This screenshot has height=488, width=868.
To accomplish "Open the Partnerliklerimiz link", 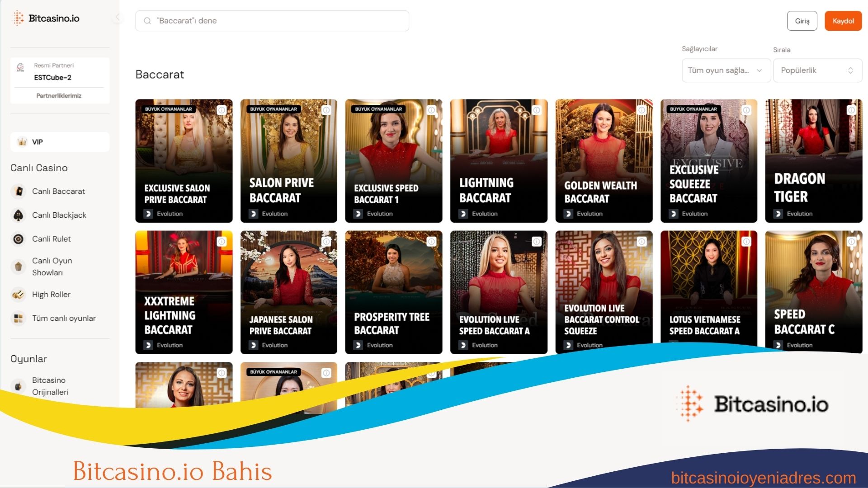I will point(59,96).
